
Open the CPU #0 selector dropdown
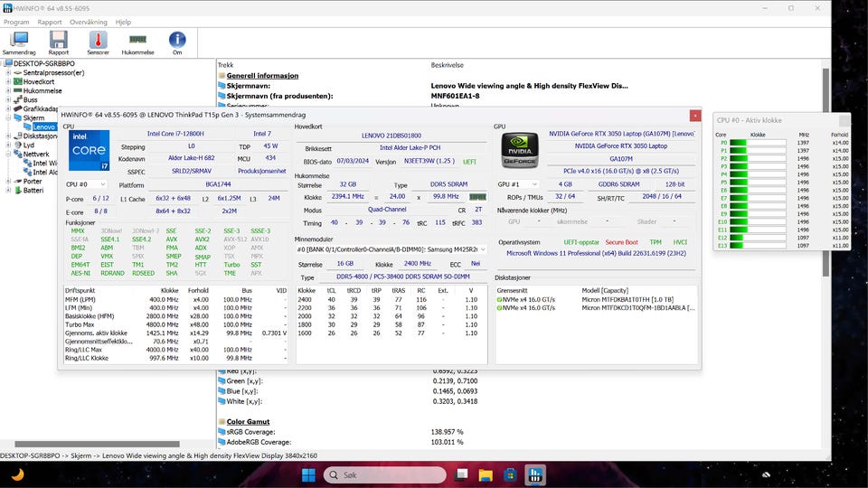(x=86, y=184)
